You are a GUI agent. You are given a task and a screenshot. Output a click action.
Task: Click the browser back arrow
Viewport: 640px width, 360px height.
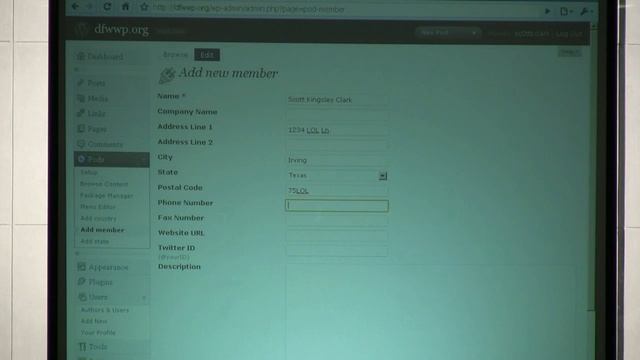pyautogui.click(x=76, y=7)
